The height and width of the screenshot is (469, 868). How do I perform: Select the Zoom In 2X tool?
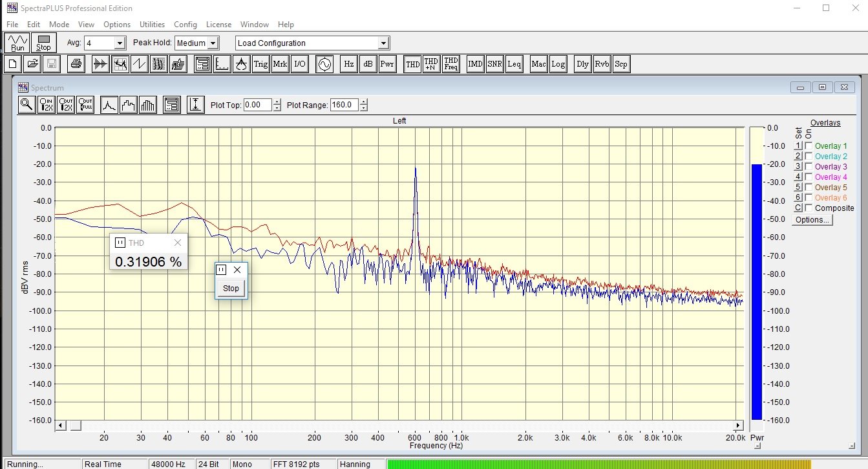pyautogui.click(x=47, y=105)
